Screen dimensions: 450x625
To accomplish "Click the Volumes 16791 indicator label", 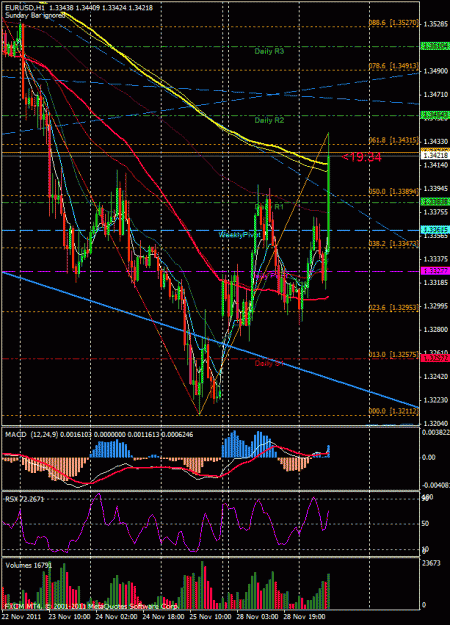I will click(x=29, y=565).
